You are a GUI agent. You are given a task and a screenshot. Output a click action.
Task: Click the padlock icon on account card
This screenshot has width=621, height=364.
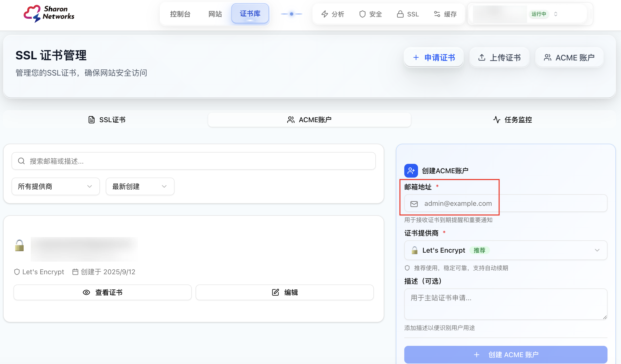coord(19,245)
